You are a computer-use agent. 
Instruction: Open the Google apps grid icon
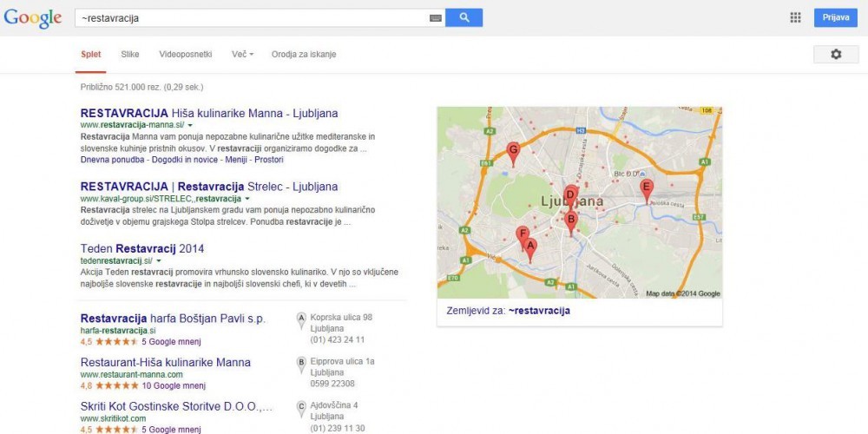click(x=795, y=17)
